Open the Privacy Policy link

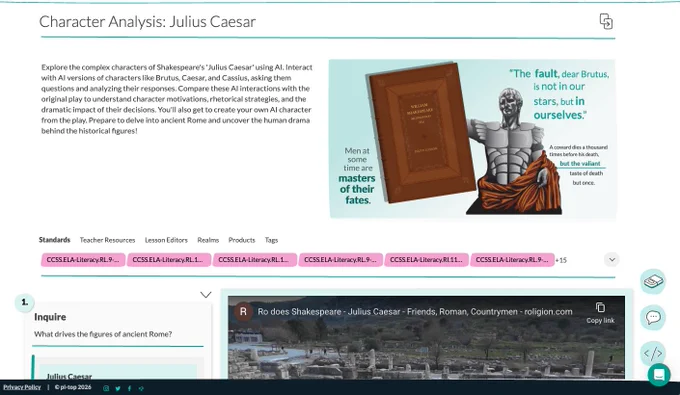click(22, 387)
